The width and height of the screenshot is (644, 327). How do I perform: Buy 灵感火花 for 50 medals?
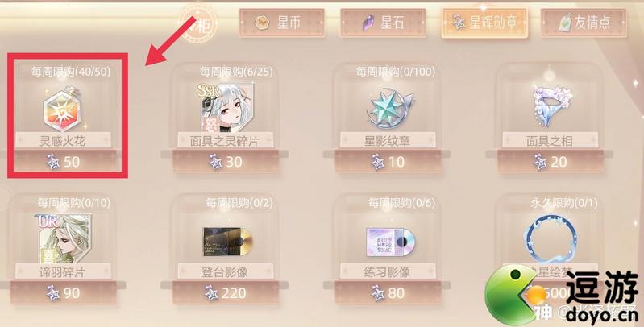pos(63,162)
